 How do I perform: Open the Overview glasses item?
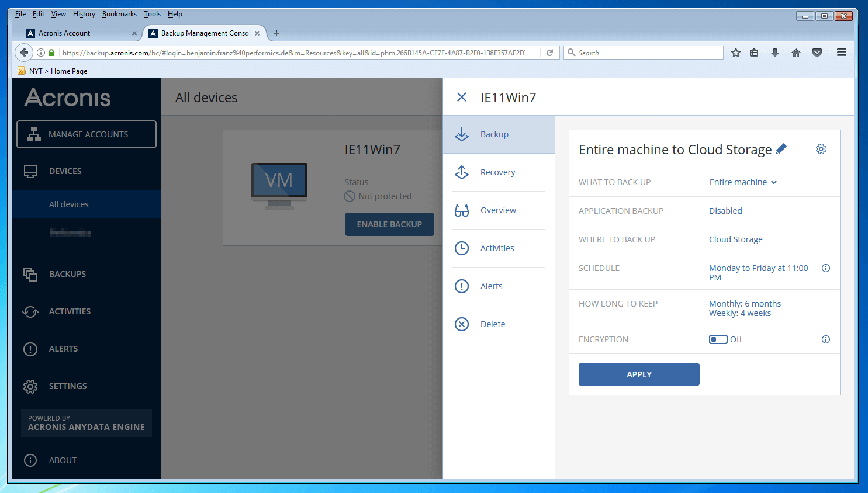497,210
